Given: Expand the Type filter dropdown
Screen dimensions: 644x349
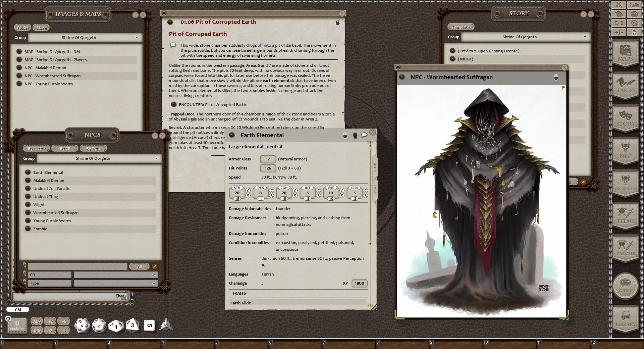Looking at the screenshot, I should [116, 283].
